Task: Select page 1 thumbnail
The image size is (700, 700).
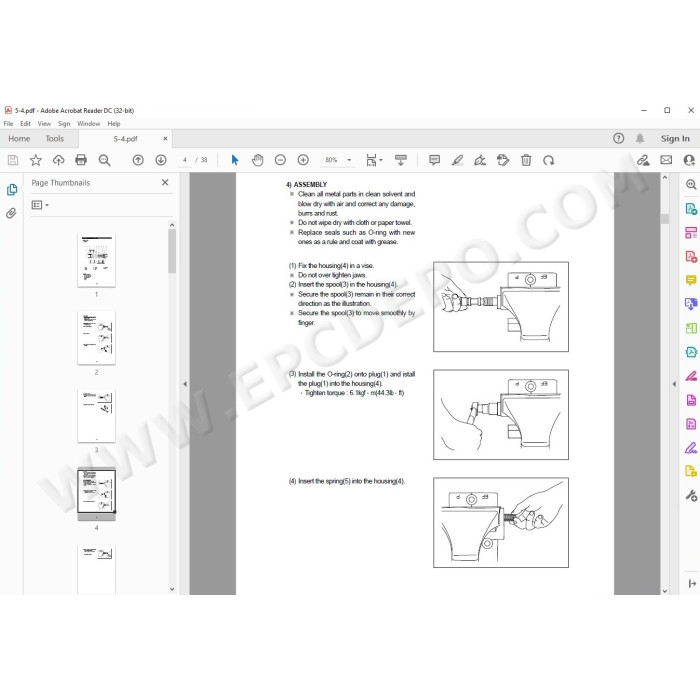Action: [96, 260]
